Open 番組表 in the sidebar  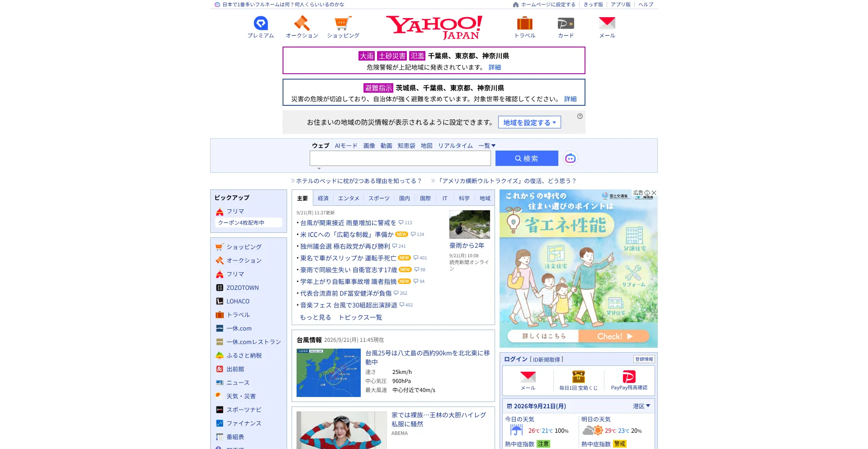230,437
